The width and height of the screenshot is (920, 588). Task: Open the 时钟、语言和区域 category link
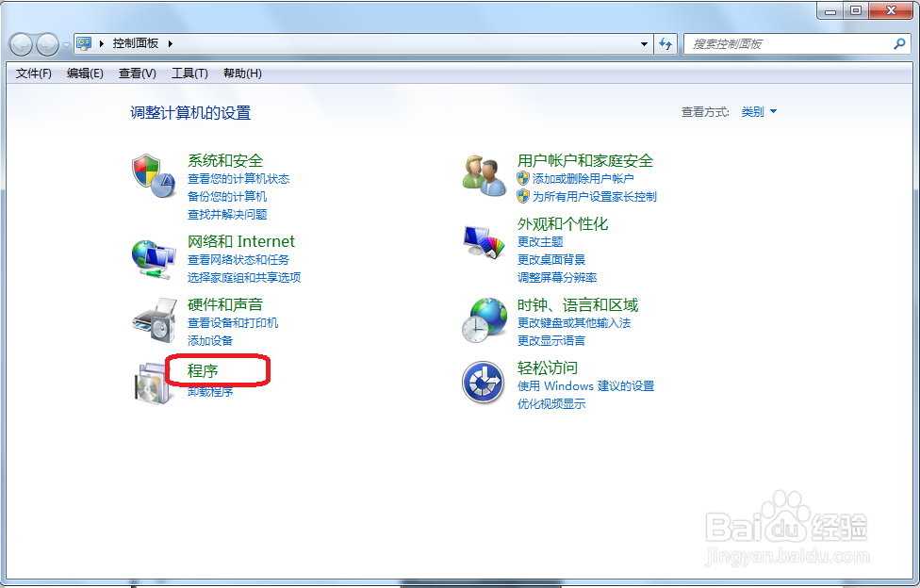[x=577, y=304]
